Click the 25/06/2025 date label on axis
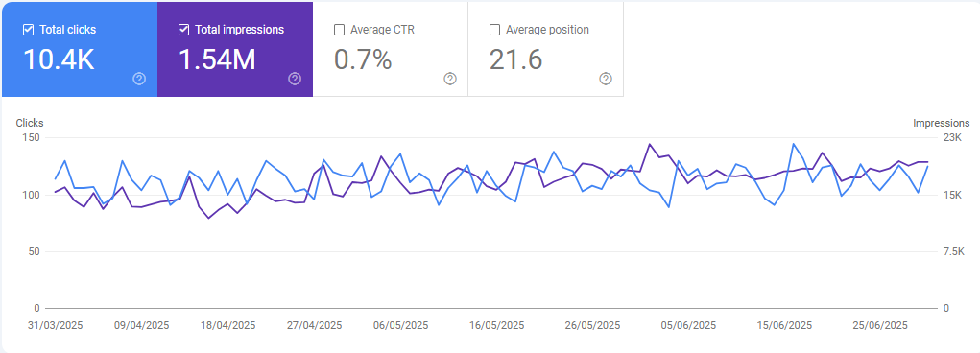The image size is (980, 353). coord(880,325)
